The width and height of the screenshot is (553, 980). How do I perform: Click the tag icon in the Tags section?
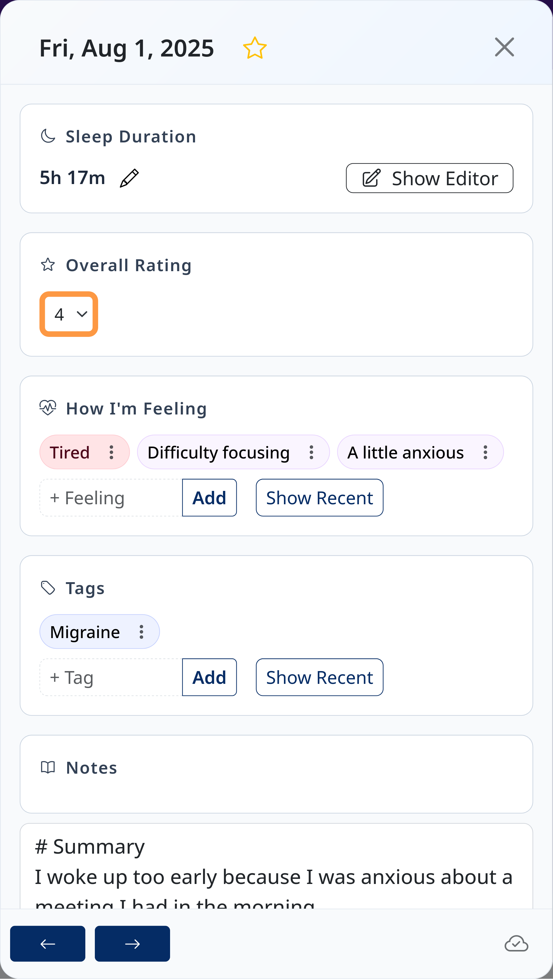[x=48, y=588]
